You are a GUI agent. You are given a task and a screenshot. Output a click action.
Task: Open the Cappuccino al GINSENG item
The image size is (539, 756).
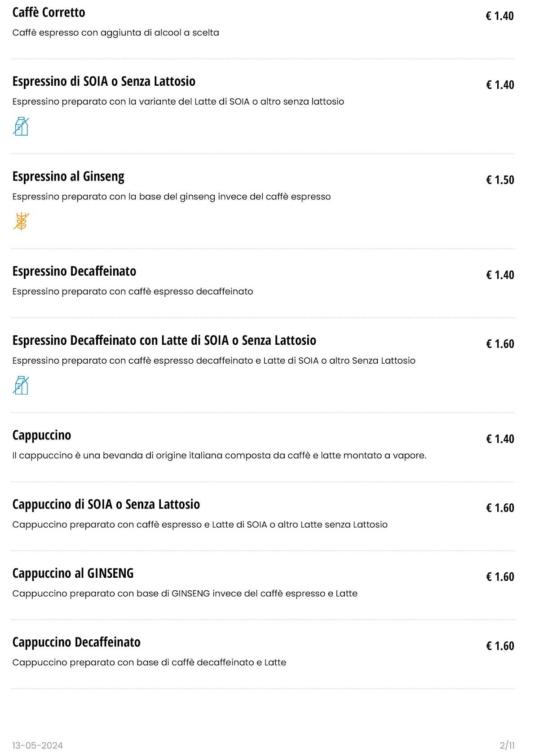point(73,573)
